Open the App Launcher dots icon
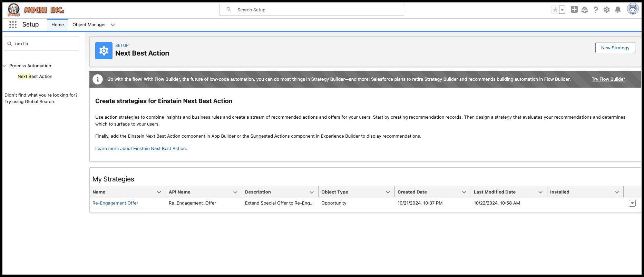This screenshot has height=277, width=644. (13, 24)
